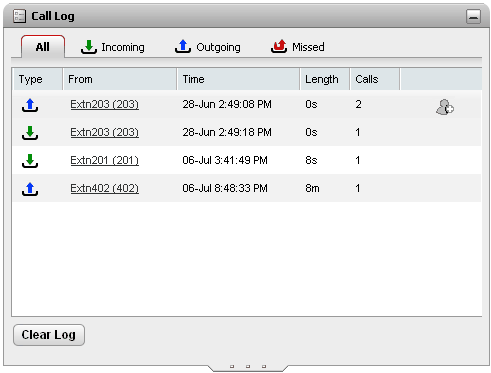Click outgoing arrow icon in 2:49:08 PM row
491x373 pixels.
click(30, 105)
